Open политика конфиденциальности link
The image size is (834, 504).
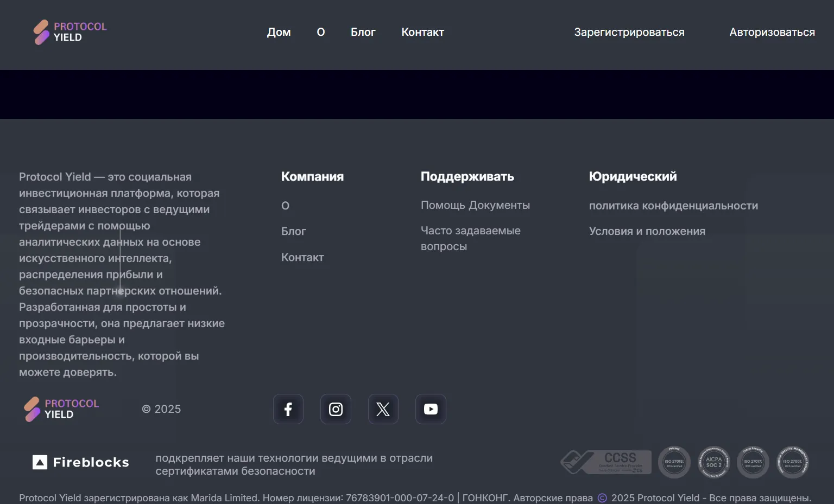[674, 206]
